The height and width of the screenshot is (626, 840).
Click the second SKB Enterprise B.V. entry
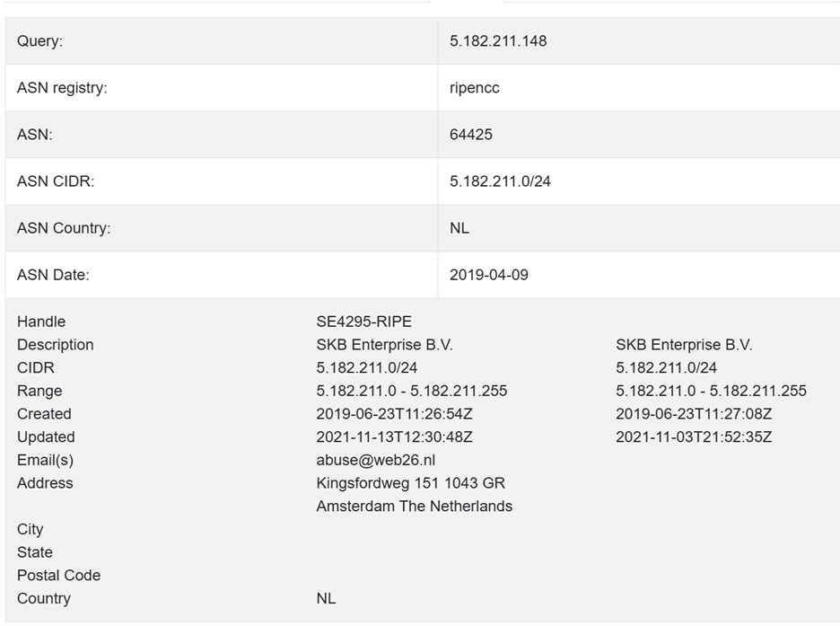click(x=684, y=345)
